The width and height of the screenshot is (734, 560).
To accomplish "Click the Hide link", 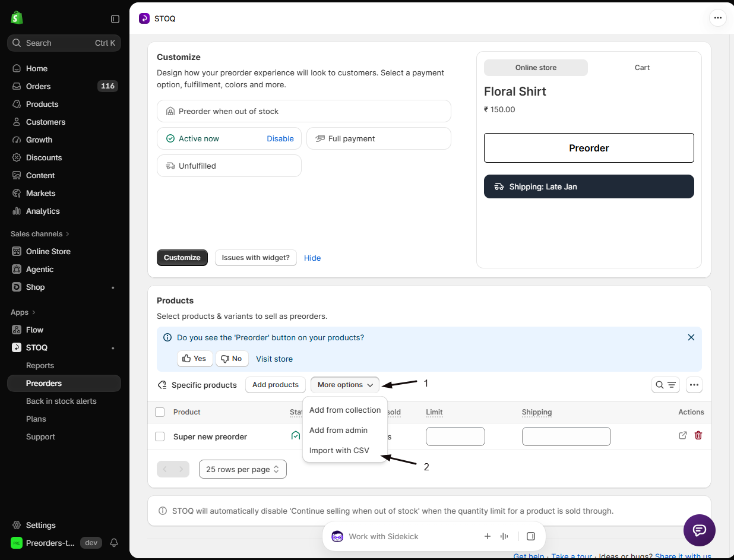I will [312, 258].
